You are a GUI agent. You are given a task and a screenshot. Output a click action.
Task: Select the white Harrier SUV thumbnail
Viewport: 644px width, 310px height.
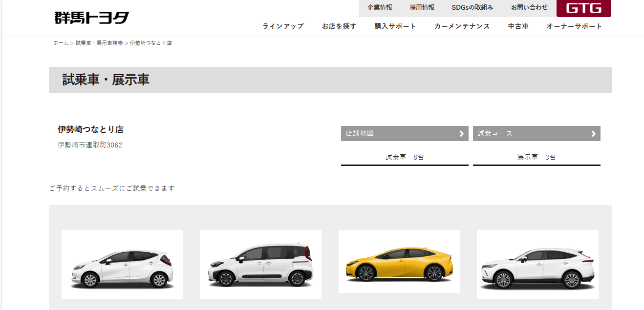coord(537,265)
